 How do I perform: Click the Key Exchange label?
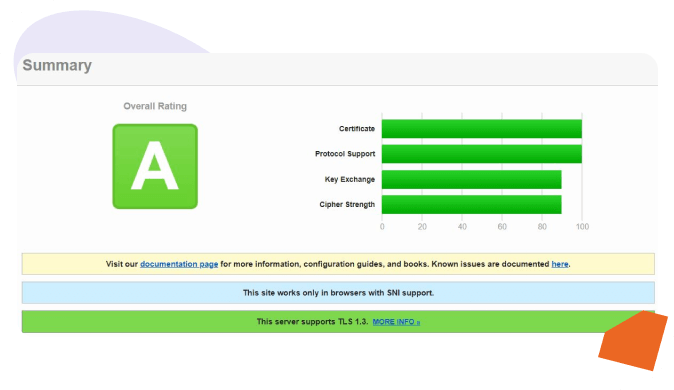point(350,179)
